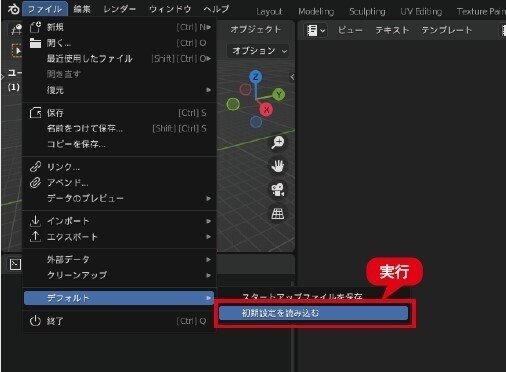Click the pan hand viewport icon
The height and width of the screenshot is (372, 506).
278,166
